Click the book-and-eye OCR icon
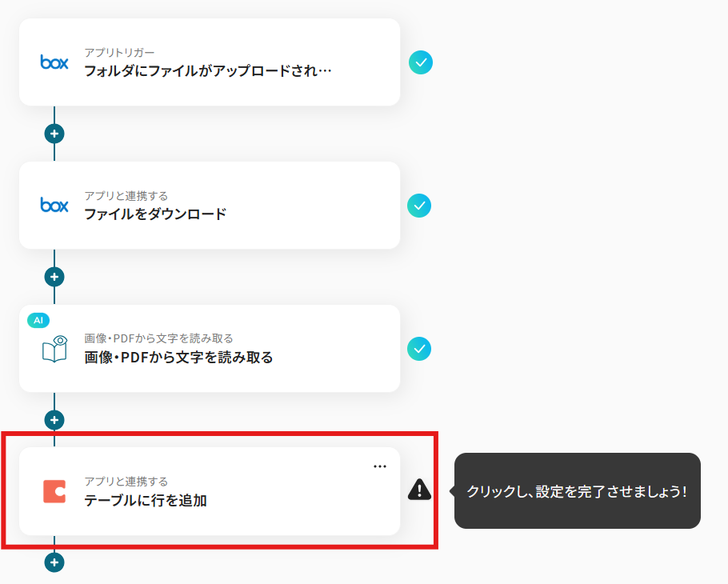 coord(54,349)
